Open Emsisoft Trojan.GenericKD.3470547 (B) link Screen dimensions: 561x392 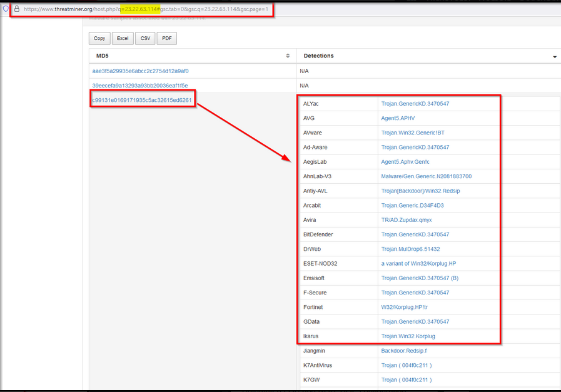pos(420,278)
